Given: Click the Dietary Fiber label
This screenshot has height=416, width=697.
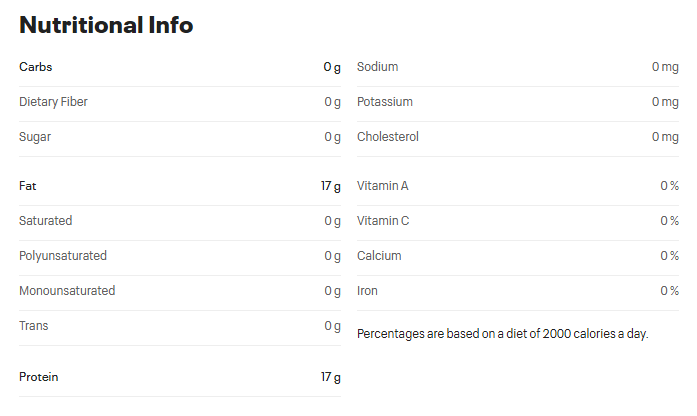Looking at the screenshot, I should point(53,102).
